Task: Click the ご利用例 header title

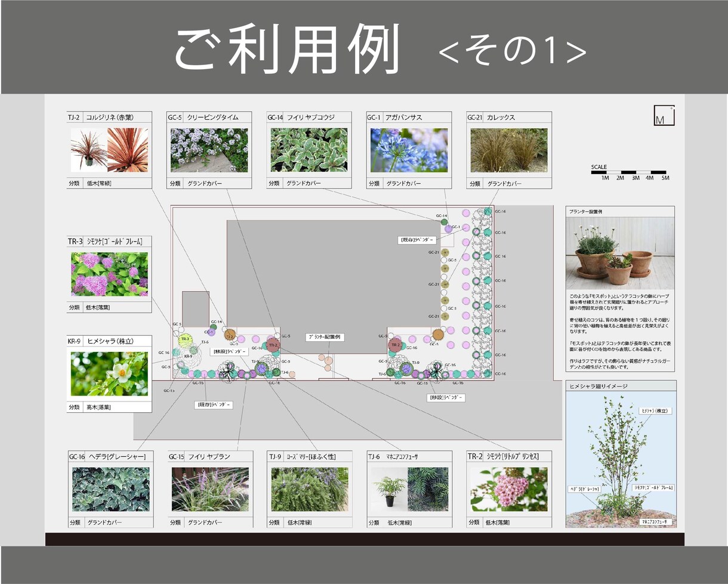Action: click(286, 49)
